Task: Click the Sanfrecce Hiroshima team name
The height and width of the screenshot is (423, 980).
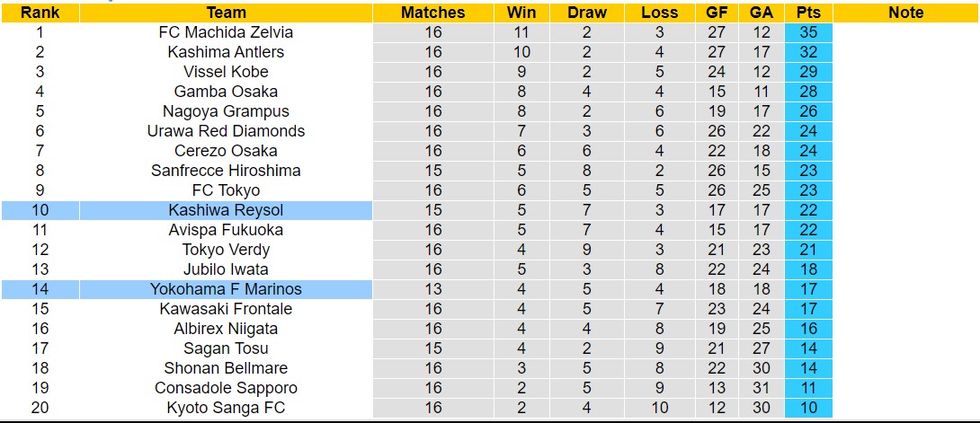Action: [226, 171]
